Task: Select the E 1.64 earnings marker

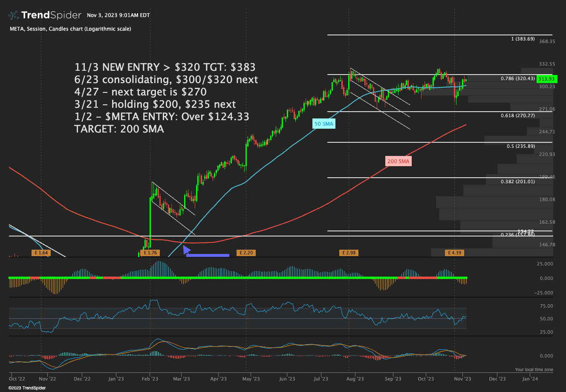Action: 41,253
